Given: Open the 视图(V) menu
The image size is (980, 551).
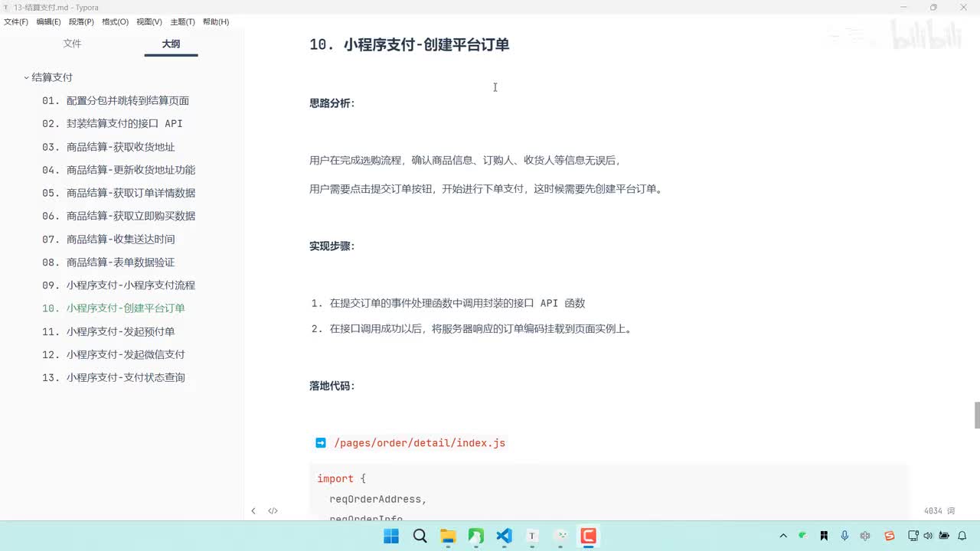Looking at the screenshot, I should (x=149, y=22).
